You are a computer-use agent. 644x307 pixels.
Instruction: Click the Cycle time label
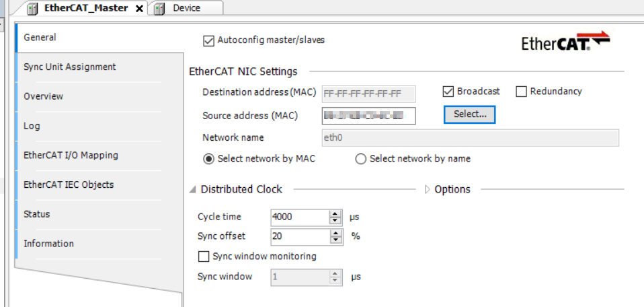[x=219, y=217]
